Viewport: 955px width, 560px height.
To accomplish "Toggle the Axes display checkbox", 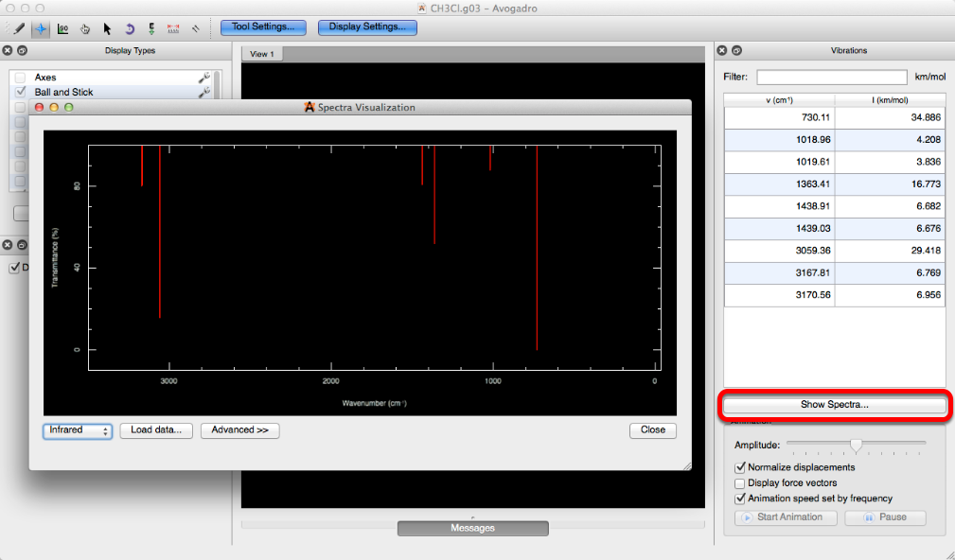I will tap(21, 78).
